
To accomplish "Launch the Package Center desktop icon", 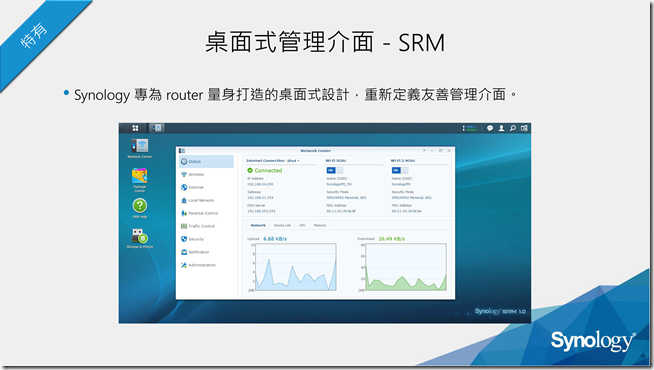I will click(140, 180).
